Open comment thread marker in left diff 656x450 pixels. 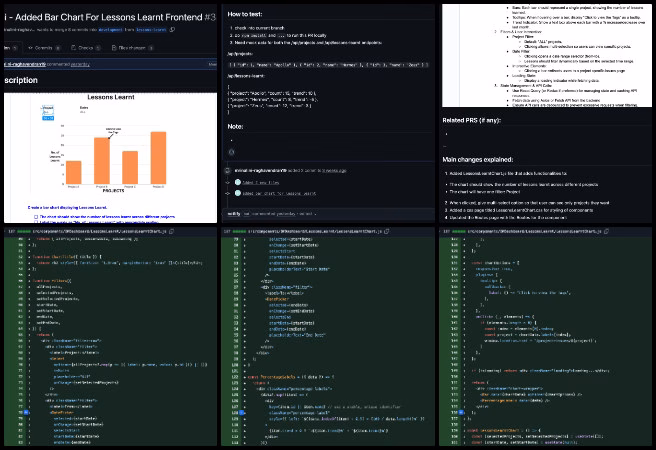(x=26, y=412)
